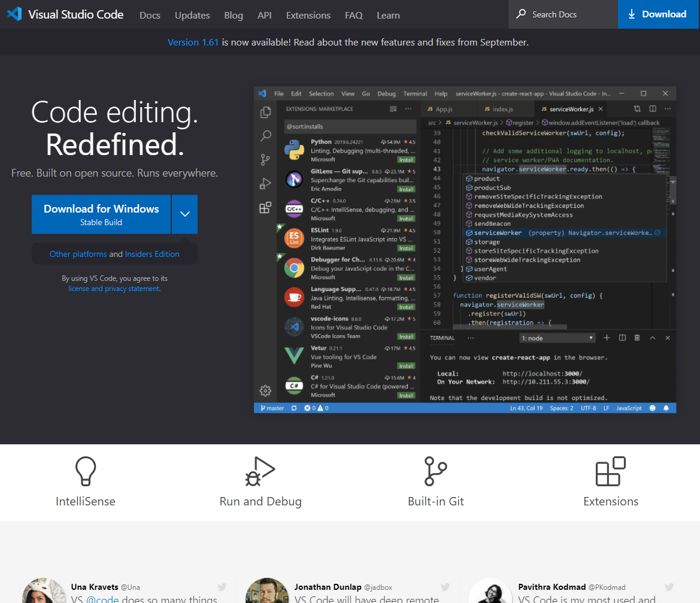The height and width of the screenshot is (603, 700).
Task: Click the Built-in Git branch icon
Action: (x=435, y=471)
